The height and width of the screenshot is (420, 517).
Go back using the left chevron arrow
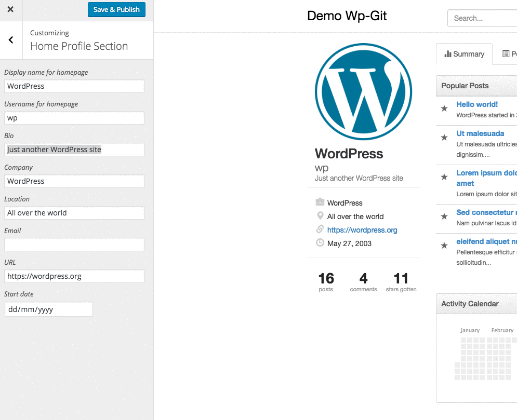[11, 40]
